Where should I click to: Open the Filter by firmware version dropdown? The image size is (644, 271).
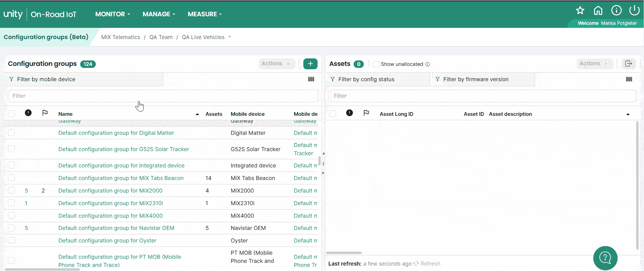tap(482, 79)
